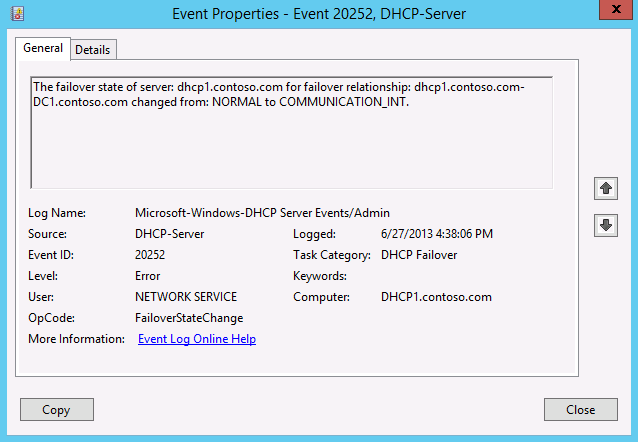This screenshot has height=442, width=638.
Task: Select the Level value 'Error'
Action: (x=148, y=276)
